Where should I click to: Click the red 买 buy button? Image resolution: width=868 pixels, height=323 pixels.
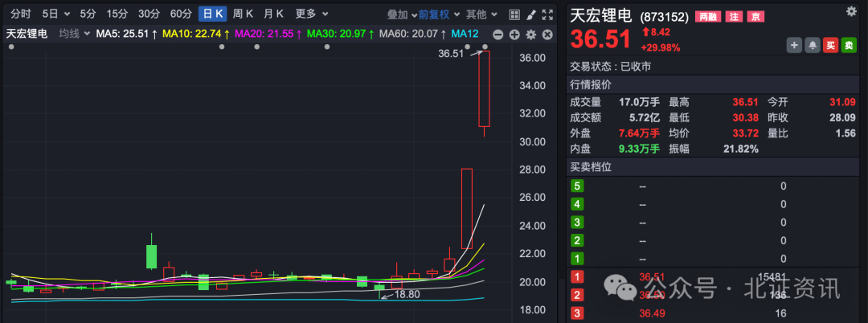click(830, 46)
